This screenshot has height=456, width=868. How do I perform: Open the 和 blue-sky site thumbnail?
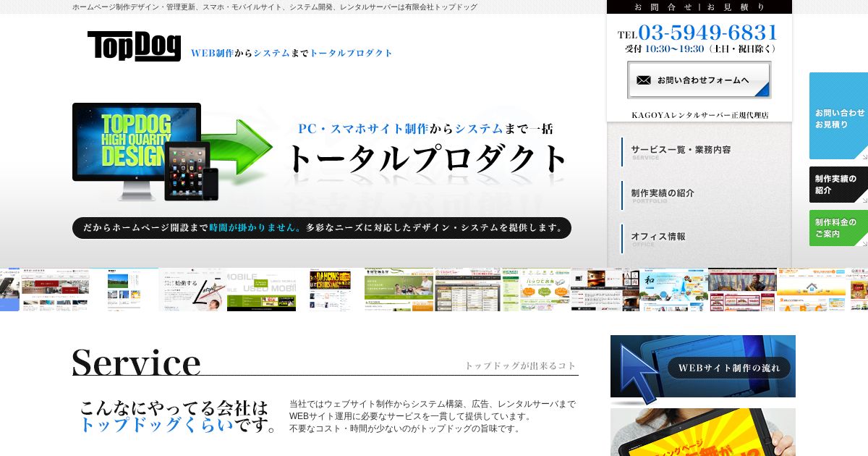[673, 290]
